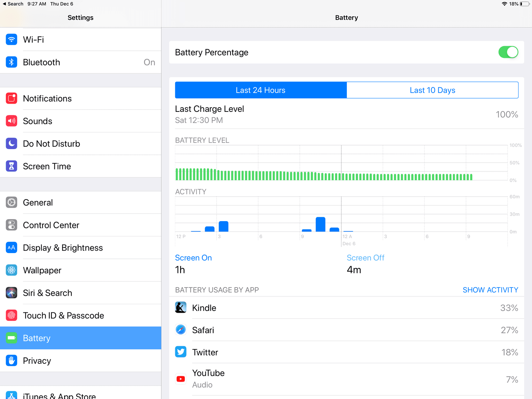
Task: Disable the Battery Percentage switch
Action: click(x=508, y=52)
